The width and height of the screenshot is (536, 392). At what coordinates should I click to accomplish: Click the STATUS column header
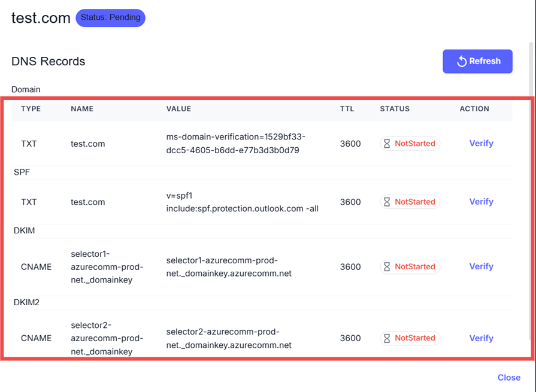(x=395, y=109)
